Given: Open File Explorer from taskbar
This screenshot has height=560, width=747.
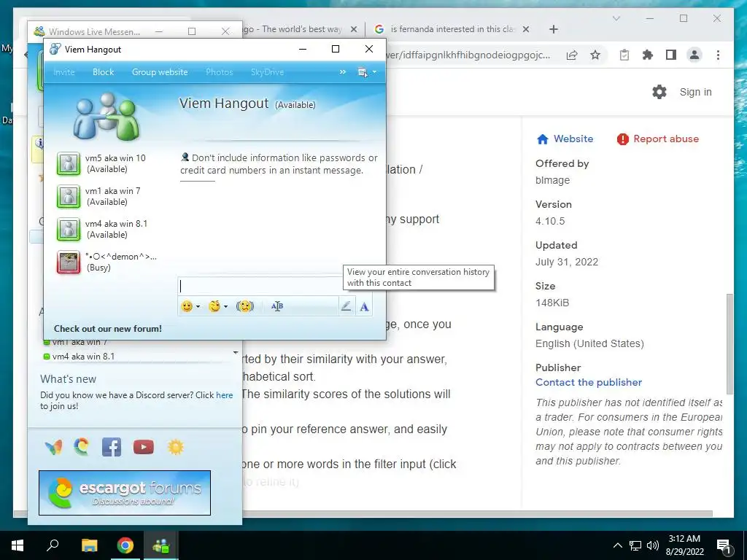Looking at the screenshot, I should pos(89,545).
